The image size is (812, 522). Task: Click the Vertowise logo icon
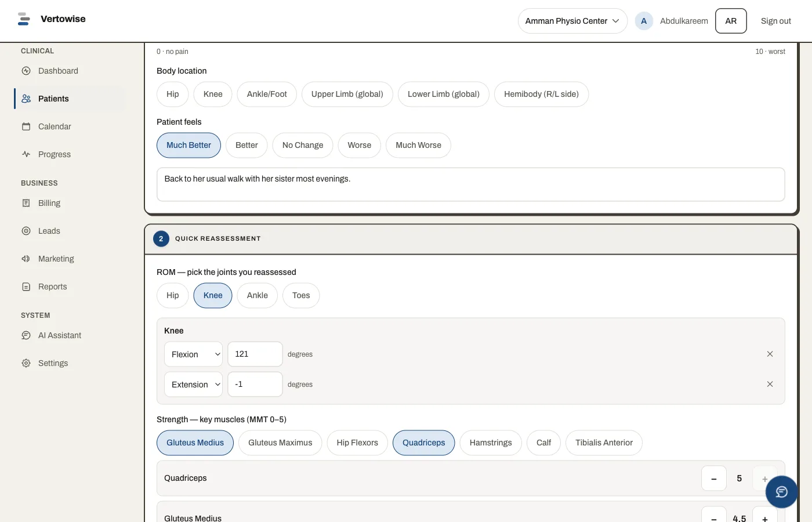24,19
